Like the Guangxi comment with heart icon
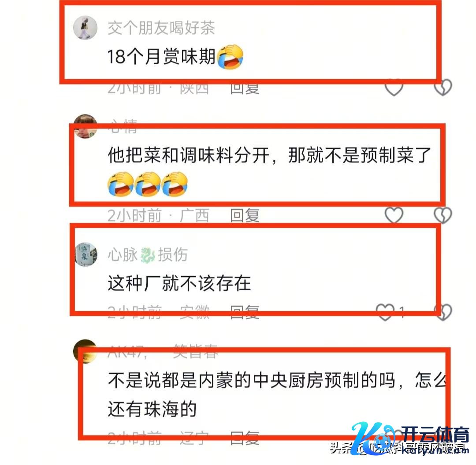Viewport: 476px width, 465px height. pos(394,215)
